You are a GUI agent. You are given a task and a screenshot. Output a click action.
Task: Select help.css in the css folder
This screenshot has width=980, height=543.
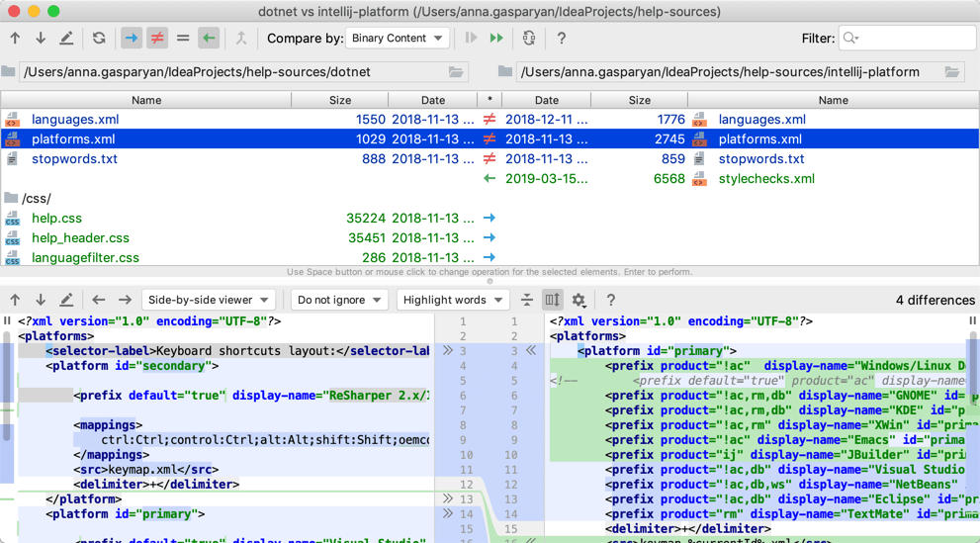click(x=56, y=219)
